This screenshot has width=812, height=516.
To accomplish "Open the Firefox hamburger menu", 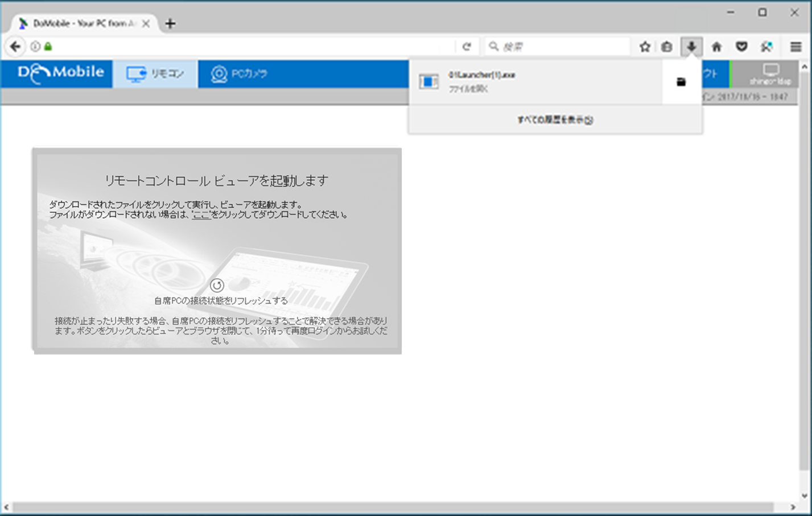I will pyautogui.click(x=795, y=46).
